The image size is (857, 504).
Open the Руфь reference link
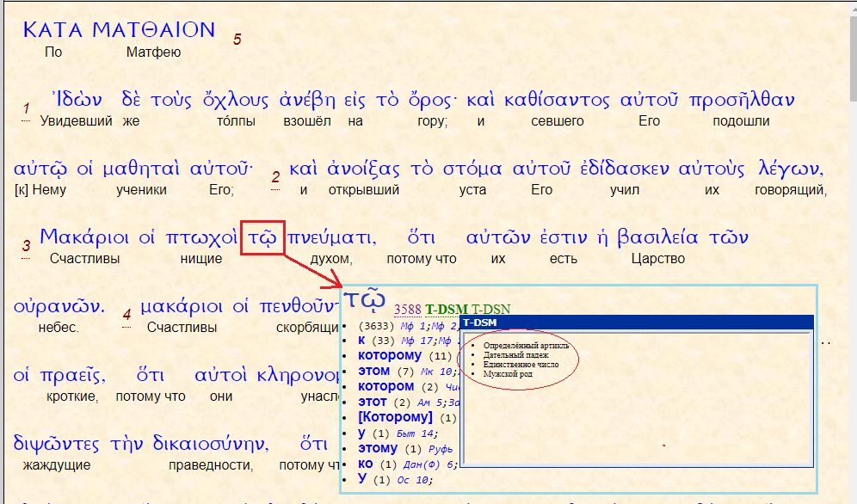click(441, 449)
